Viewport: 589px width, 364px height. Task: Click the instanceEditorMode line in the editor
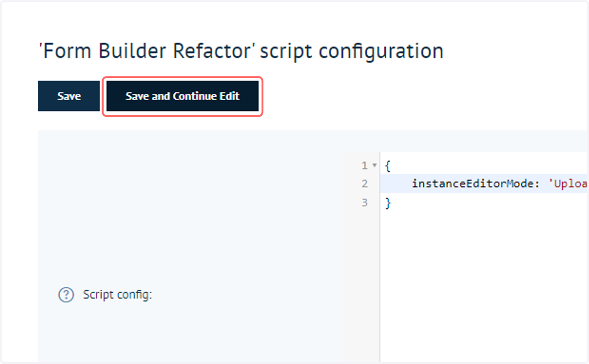(484, 184)
